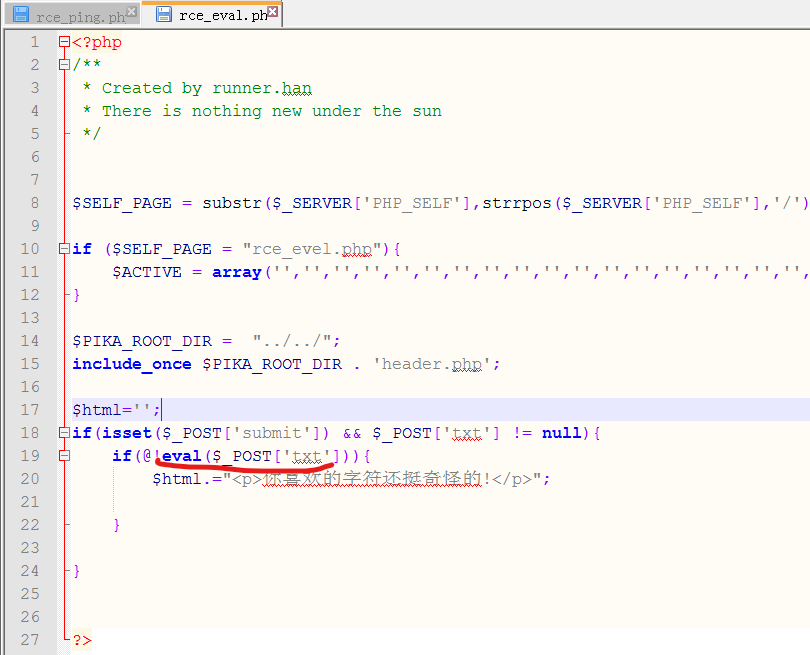
Task: Fold the if isset block on line 18
Action: coord(65,433)
